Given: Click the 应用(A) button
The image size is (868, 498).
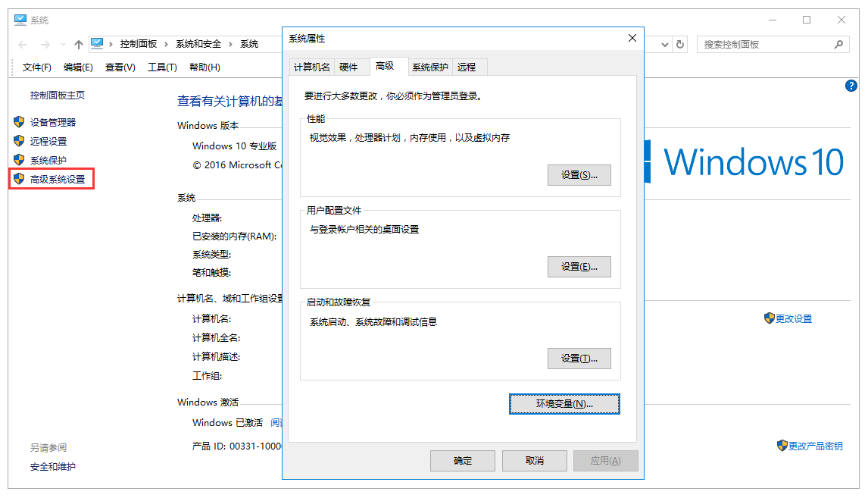Looking at the screenshot, I should tap(606, 460).
